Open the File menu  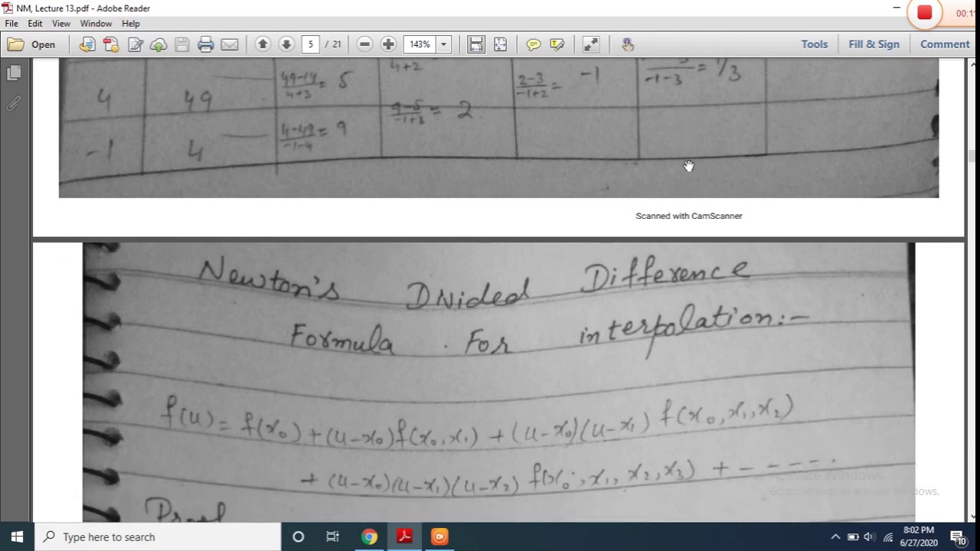point(11,24)
